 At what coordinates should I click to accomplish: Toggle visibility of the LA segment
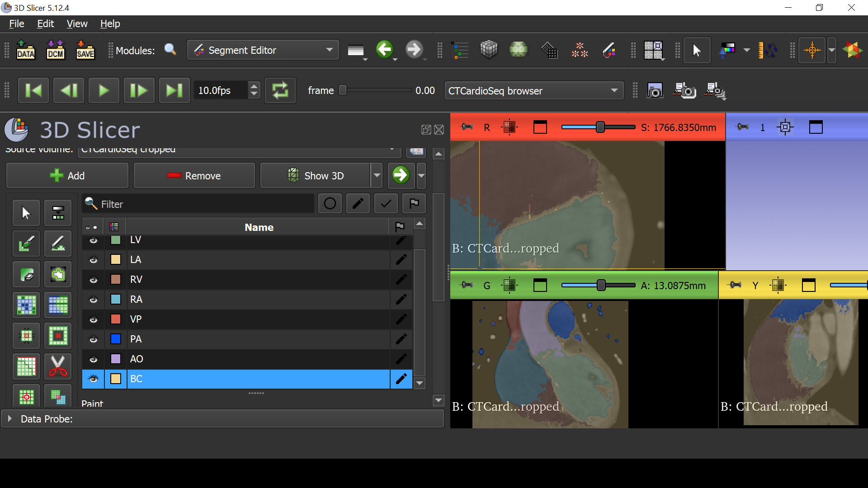[x=94, y=260]
